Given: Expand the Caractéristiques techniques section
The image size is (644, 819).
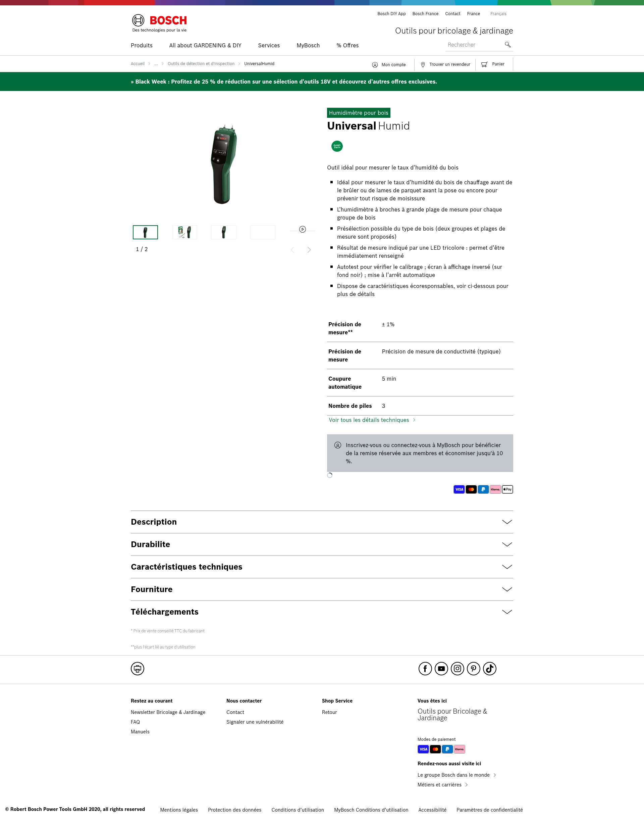Looking at the screenshot, I should (322, 567).
